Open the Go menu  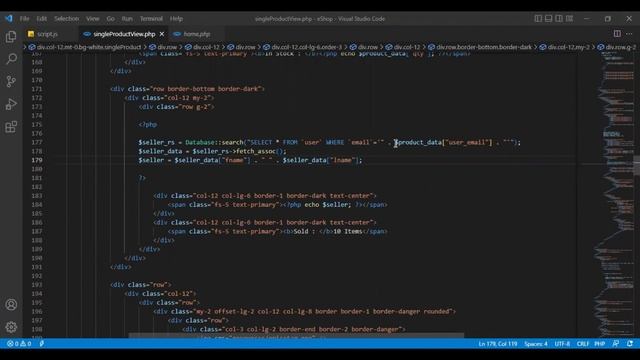111,19
